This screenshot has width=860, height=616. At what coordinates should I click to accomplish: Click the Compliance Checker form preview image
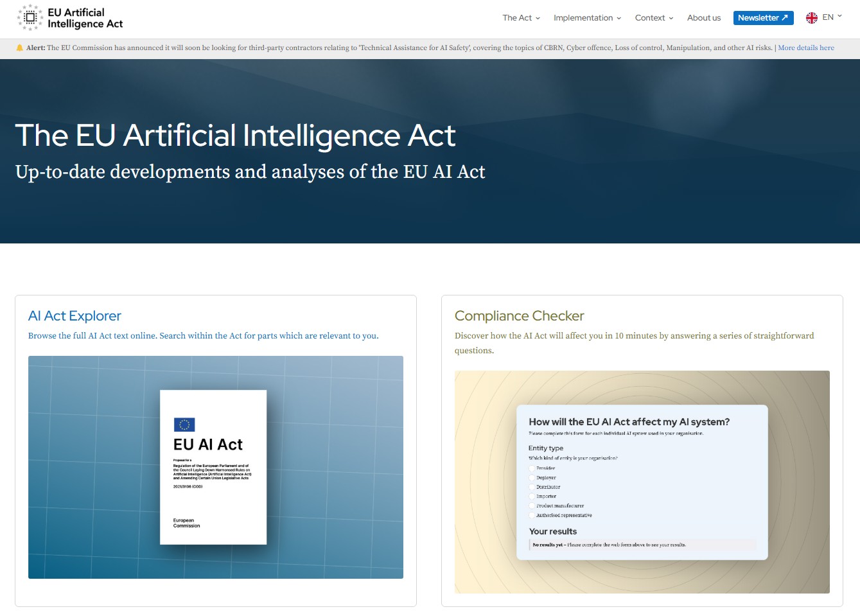[642, 482]
